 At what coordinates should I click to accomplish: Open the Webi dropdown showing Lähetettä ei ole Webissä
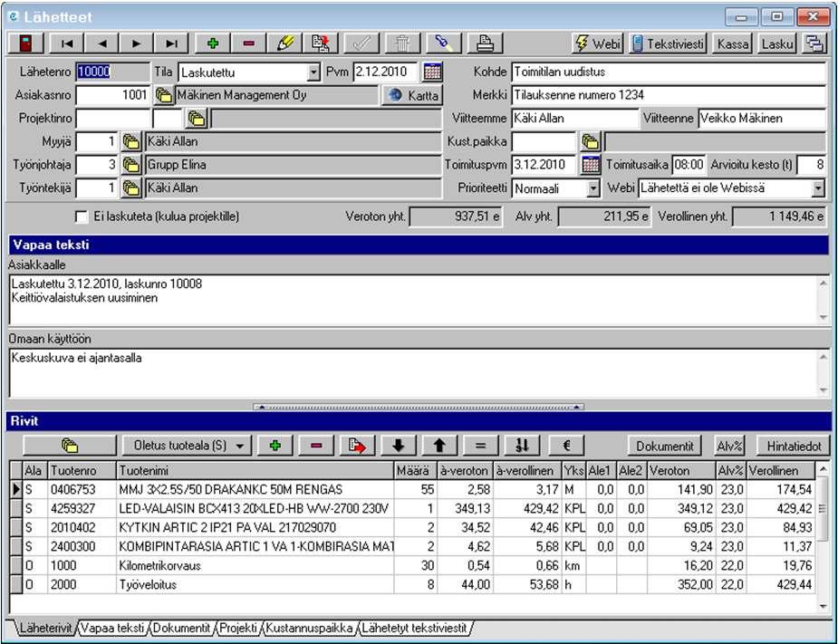pyautogui.click(x=818, y=188)
